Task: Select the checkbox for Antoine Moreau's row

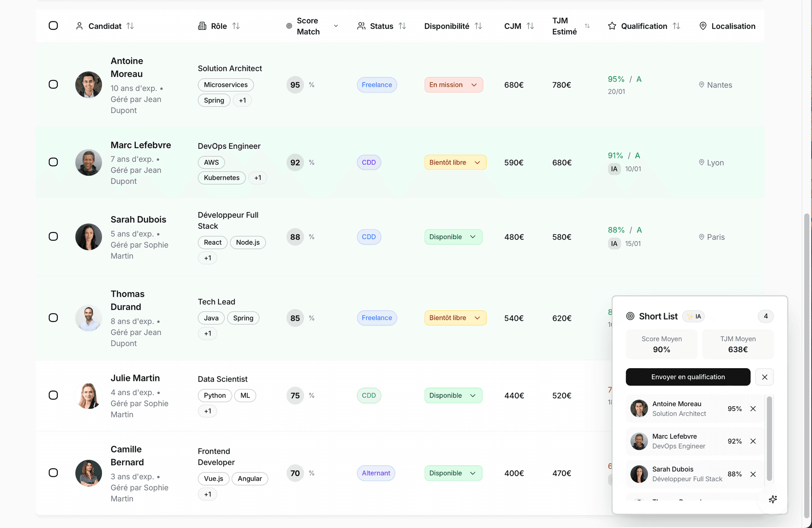Action: tap(54, 84)
